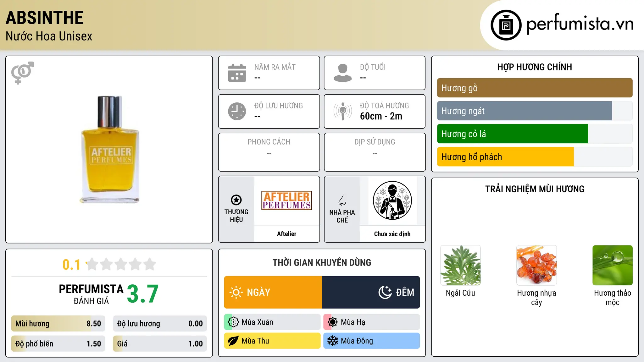Click the person icon beside Độ Tuổi

pyautogui.click(x=343, y=73)
